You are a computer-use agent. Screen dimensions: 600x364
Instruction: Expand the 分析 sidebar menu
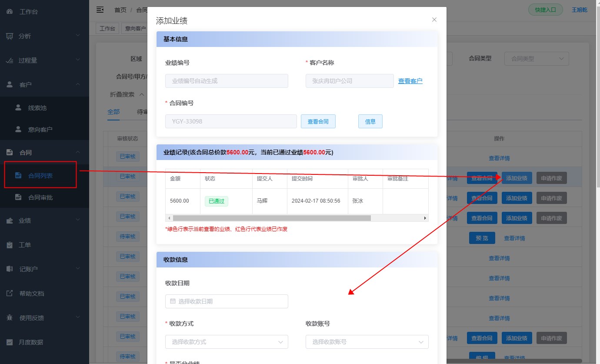point(77,36)
